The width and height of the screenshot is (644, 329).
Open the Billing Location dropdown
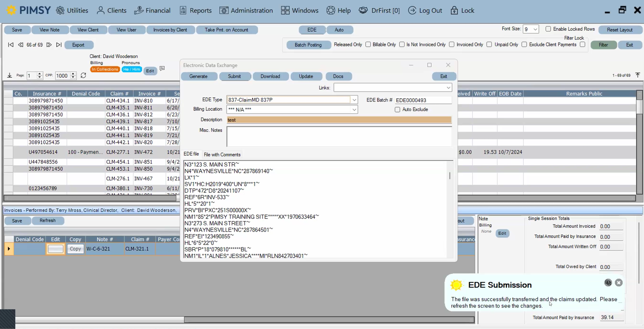click(354, 109)
